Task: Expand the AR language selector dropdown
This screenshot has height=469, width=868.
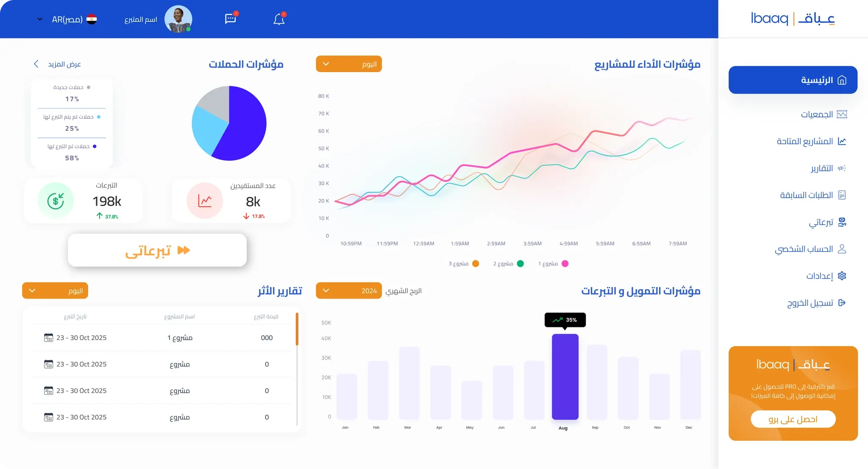Action: point(40,20)
